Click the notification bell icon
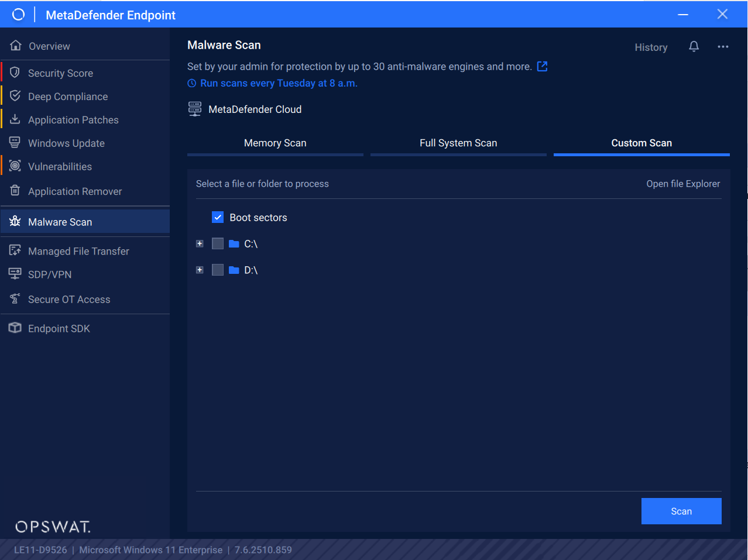Screen dimensions: 748x560 click(694, 47)
